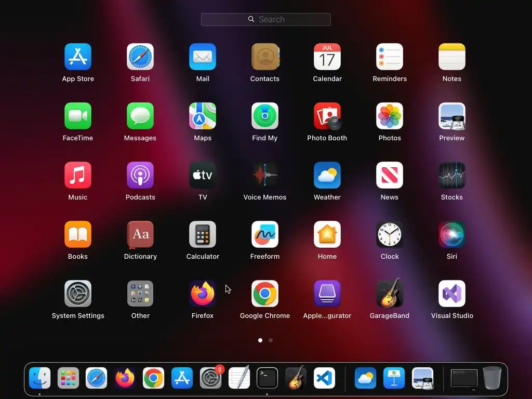Open System Settings with badge in Dock
The width and height of the screenshot is (532, 399).
[210, 378]
